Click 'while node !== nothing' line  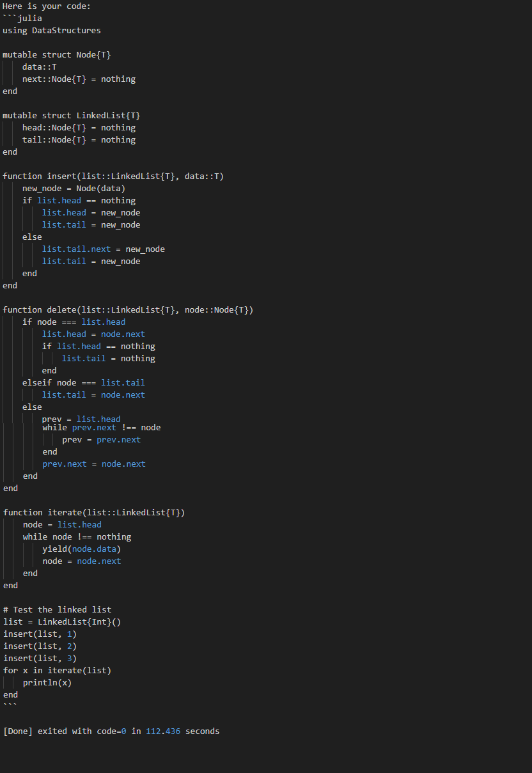point(77,537)
